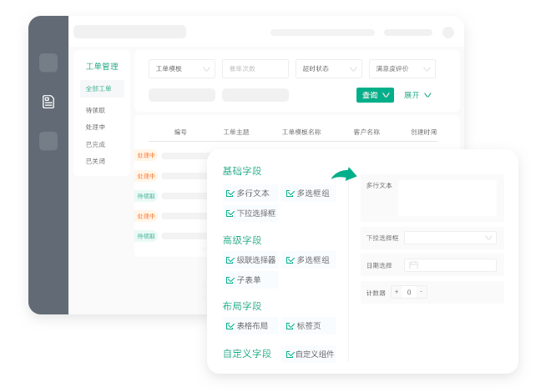The height and width of the screenshot is (392, 551).
Task: Toggle the 自定义组件 checkbox
Action: [x=290, y=354]
